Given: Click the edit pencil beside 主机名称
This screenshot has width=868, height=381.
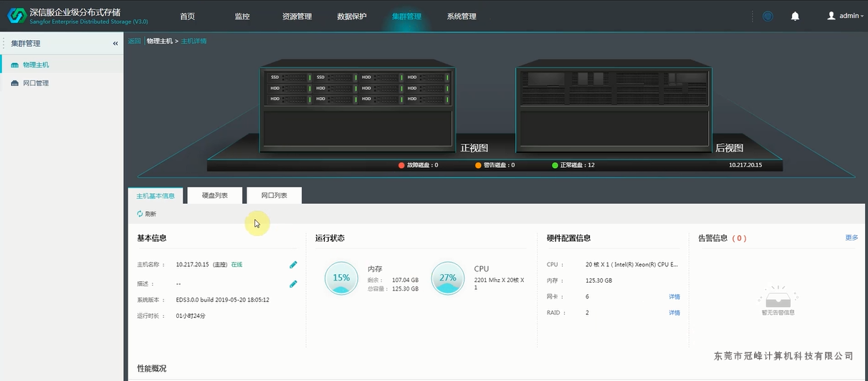Looking at the screenshot, I should pos(293,265).
